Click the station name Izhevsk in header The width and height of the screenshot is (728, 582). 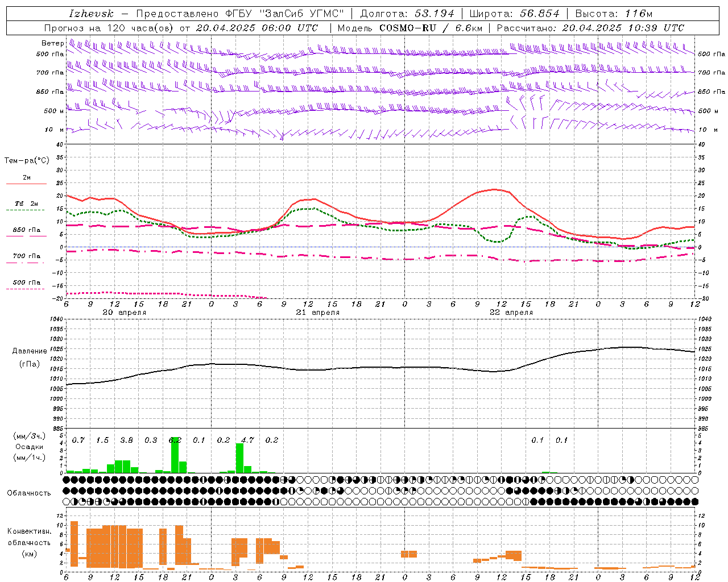coord(91,14)
